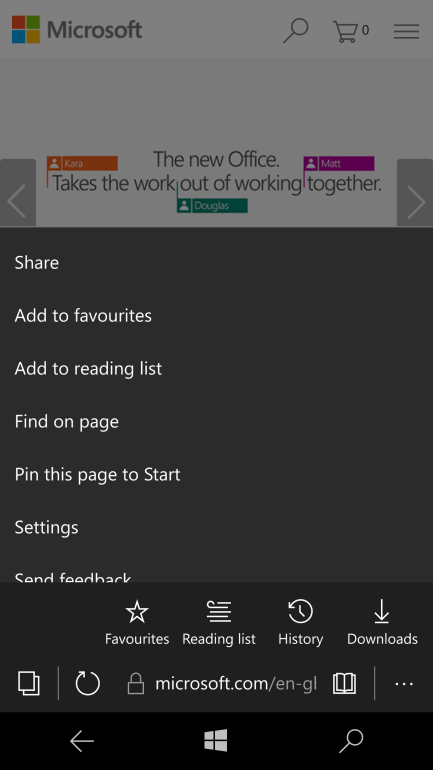Screen dimensions: 433x770
Task: Open the shopping cart icon
Action: (x=351, y=31)
